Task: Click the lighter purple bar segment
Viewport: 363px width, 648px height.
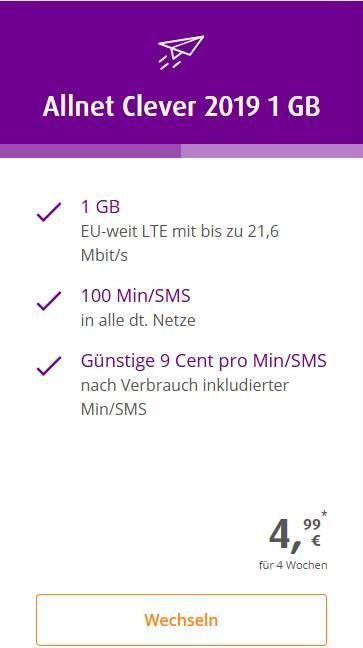Action: pyautogui.click(x=272, y=151)
